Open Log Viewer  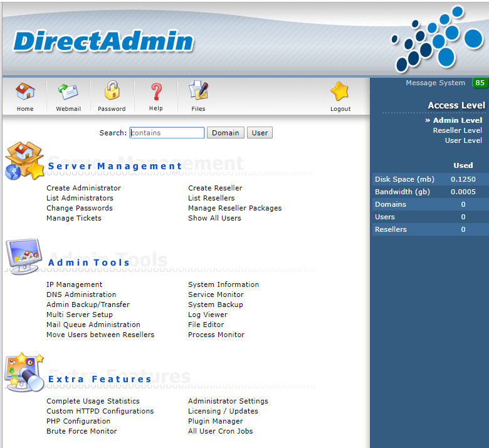coord(208,315)
